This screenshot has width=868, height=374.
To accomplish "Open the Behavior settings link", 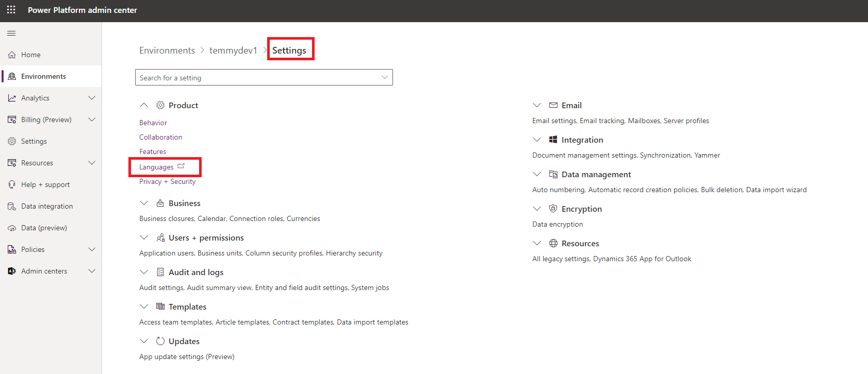I will pos(153,123).
